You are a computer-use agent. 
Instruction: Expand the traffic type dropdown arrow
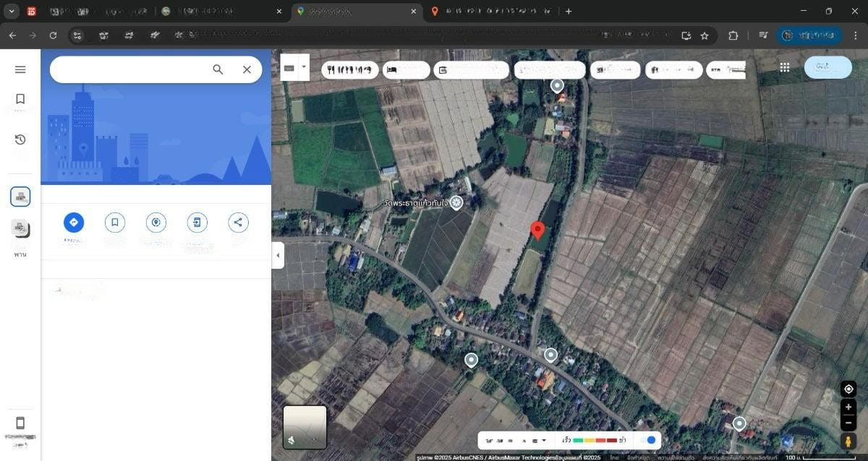coord(544,440)
